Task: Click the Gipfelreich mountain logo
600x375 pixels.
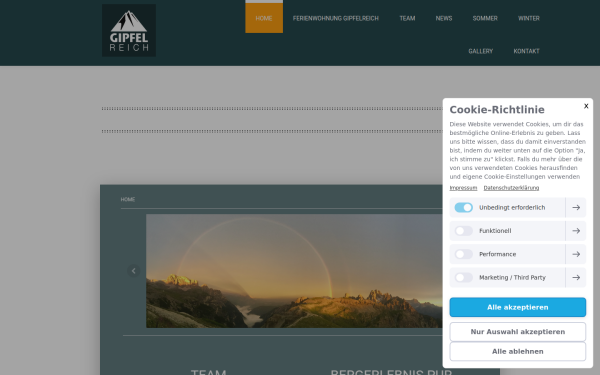Action: click(x=129, y=30)
